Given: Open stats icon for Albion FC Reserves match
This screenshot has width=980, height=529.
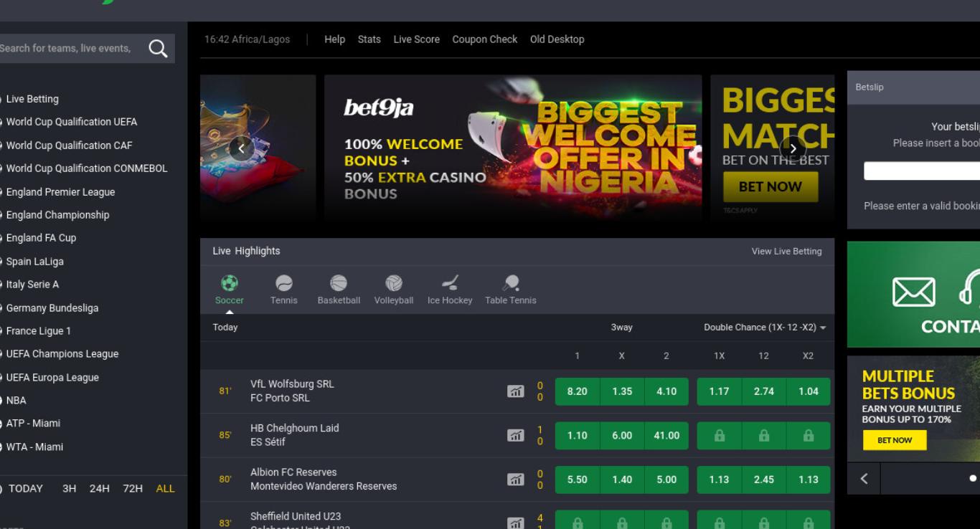Looking at the screenshot, I should (515, 480).
